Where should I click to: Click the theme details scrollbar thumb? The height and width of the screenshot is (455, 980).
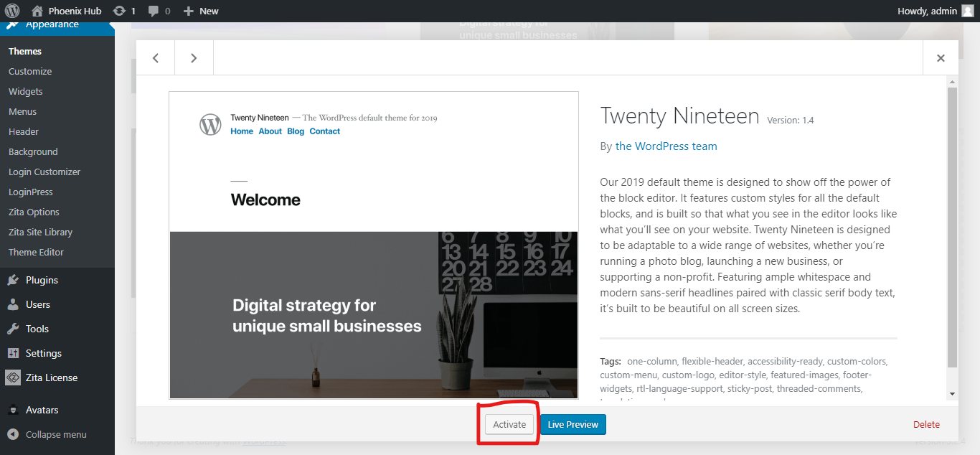coord(952,227)
